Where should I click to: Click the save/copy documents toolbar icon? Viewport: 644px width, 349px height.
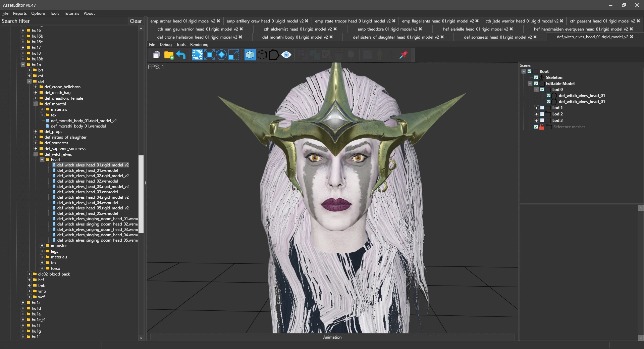coord(156,55)
